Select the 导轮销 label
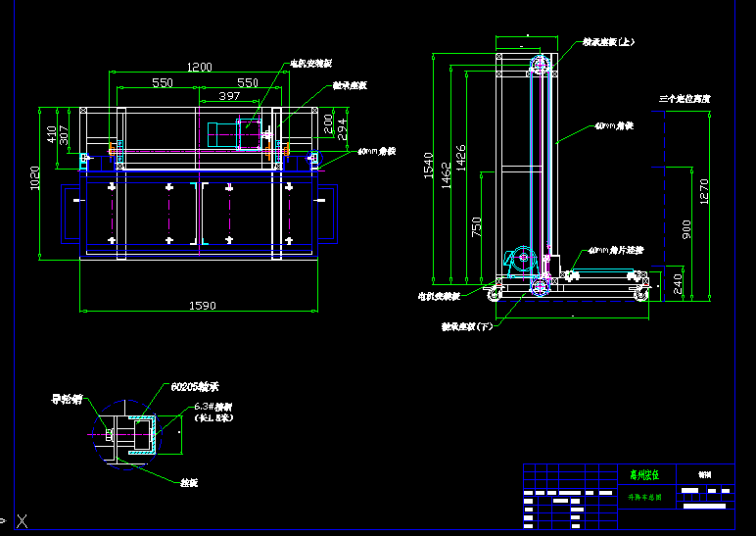The image size is (756, 536). pyautogui.click(x=67, y=399)
